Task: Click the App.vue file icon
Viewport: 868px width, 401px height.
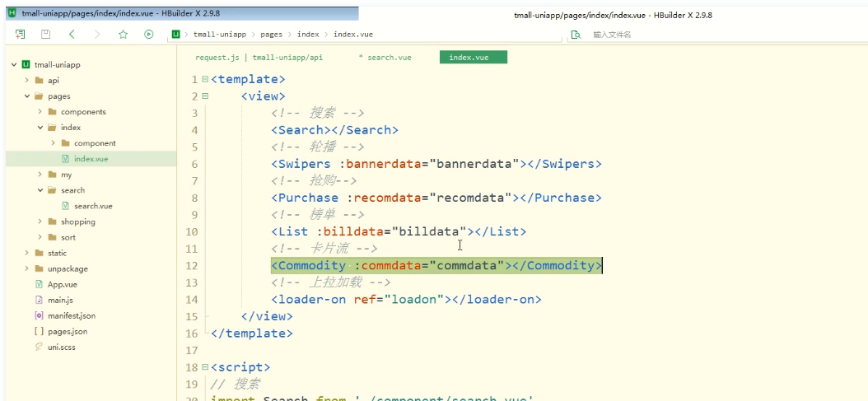Action: (38, 284)
